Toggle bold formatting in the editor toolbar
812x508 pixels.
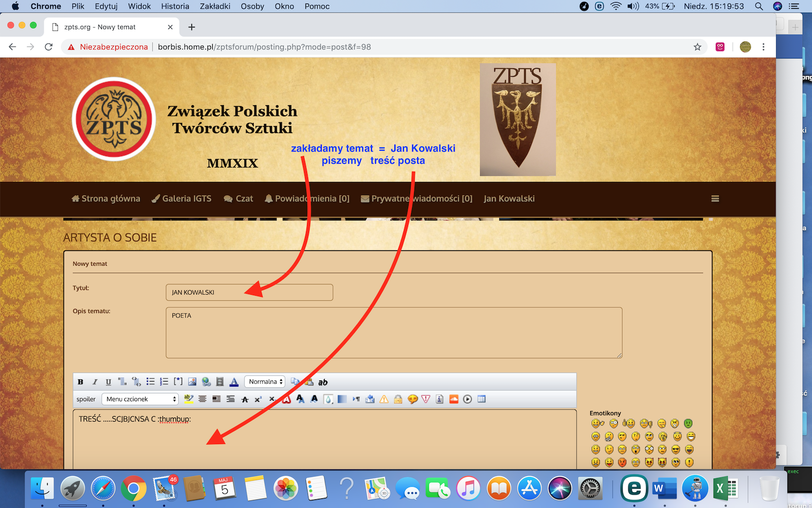point(80,382)
